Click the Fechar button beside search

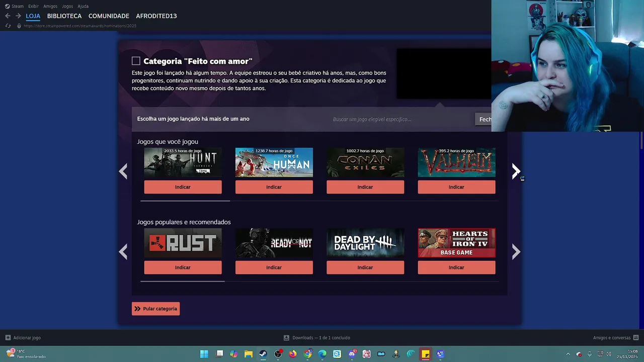[484, 119]
